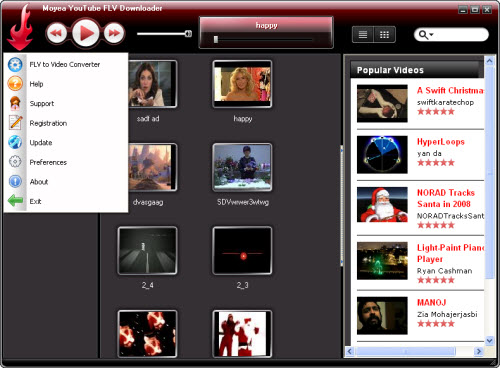Click the green Exit arrow icon
The width and height of the screenshot is (500, 368).
pos(15,201)
